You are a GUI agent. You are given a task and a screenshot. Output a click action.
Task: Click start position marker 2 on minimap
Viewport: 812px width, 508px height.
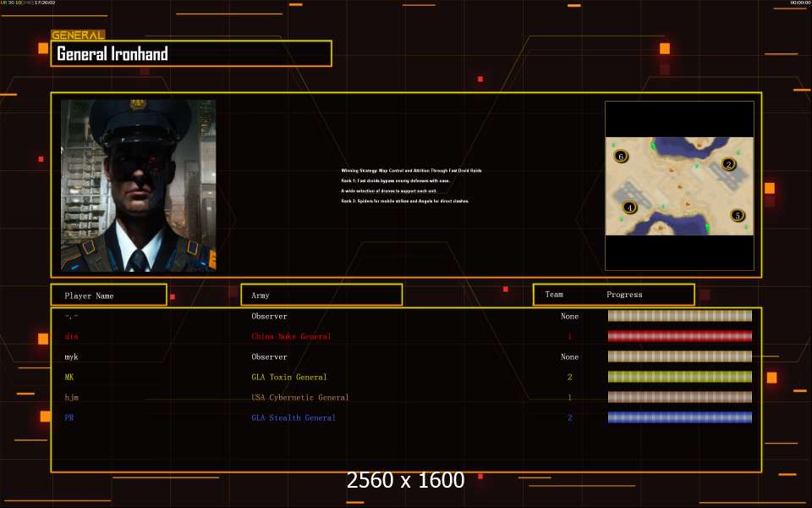pyautogui.click(x=728, y=164)
